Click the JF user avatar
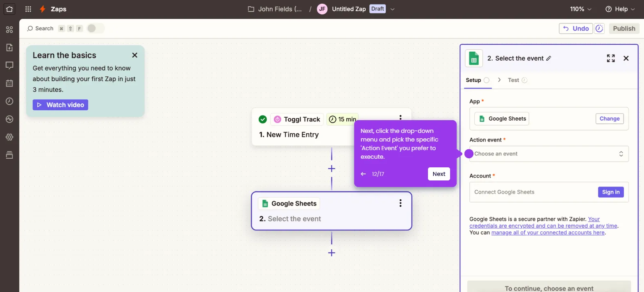The image size is (644, 292). (322, 9)
